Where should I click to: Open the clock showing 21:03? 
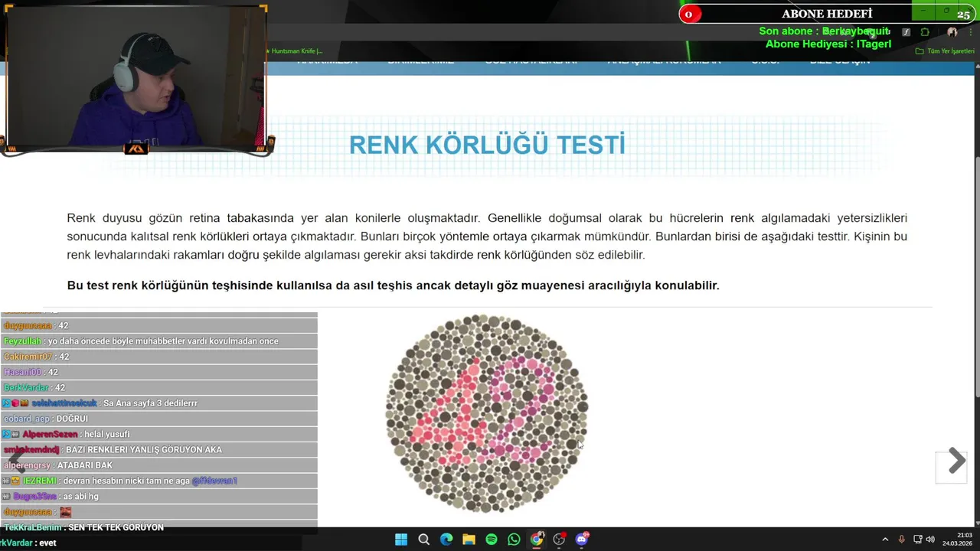tap(957, 540)
